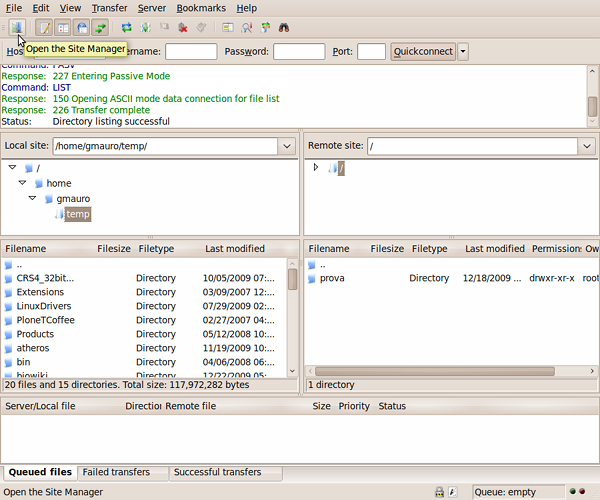Open Local site path dropdown

[x=287, y=146]
